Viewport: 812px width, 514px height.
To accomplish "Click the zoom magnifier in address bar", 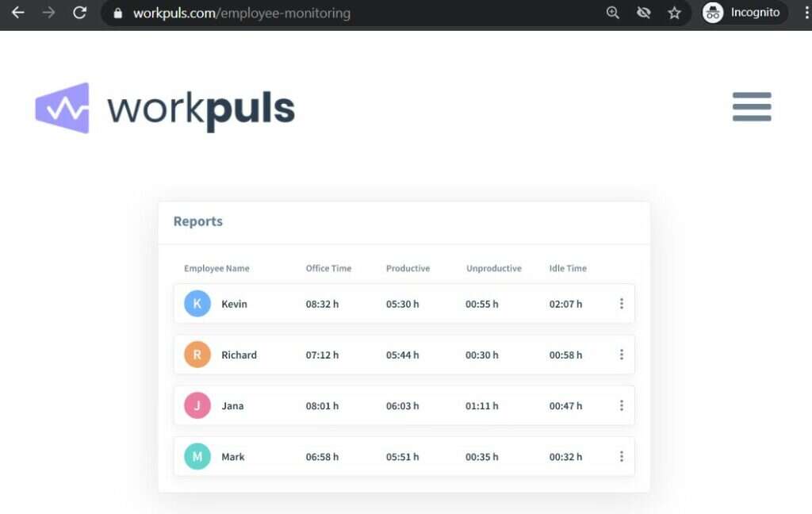I will pyautogui.click(x=612, y=13).
